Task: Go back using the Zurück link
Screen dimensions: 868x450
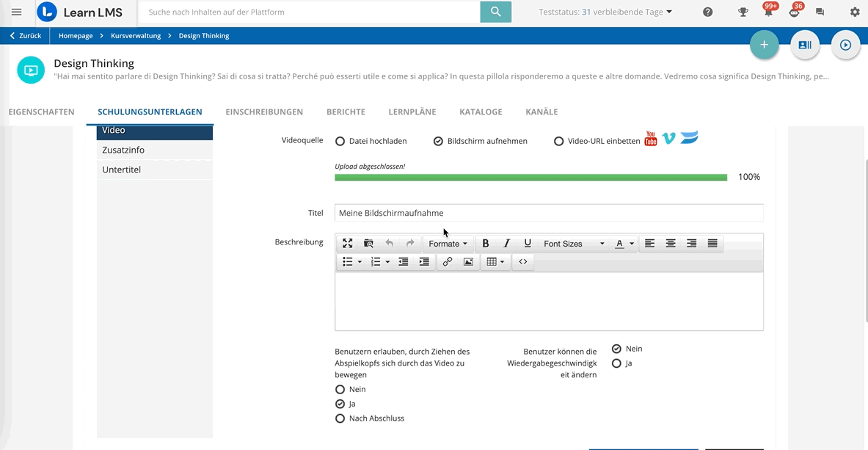Action: click(26, 36)
